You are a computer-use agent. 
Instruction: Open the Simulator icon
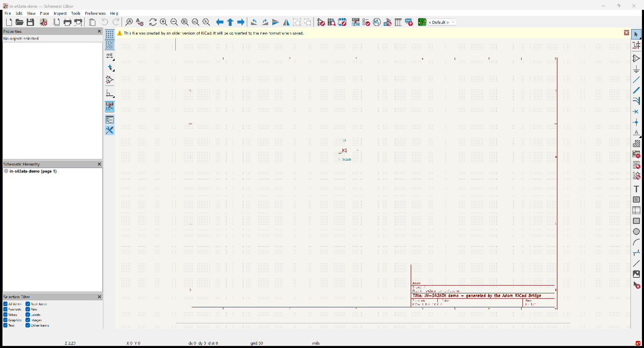click(x=377, y=22)
